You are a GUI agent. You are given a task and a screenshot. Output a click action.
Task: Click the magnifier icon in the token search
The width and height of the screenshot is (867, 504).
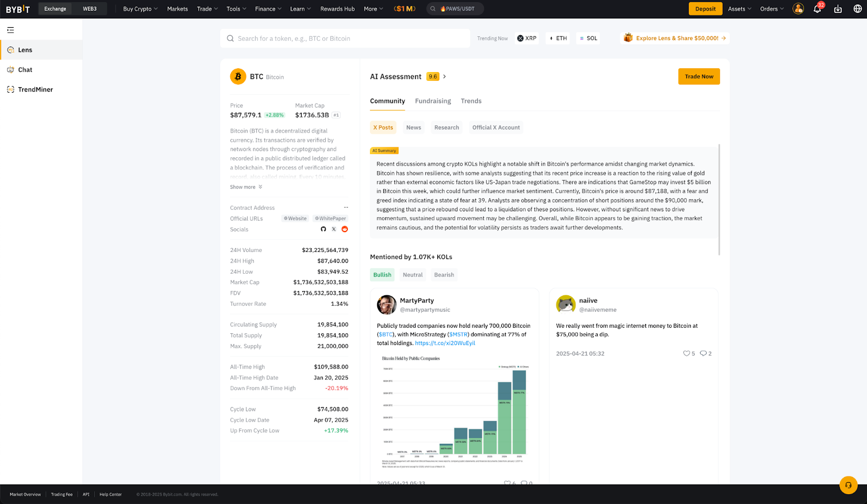click(230, 38)
